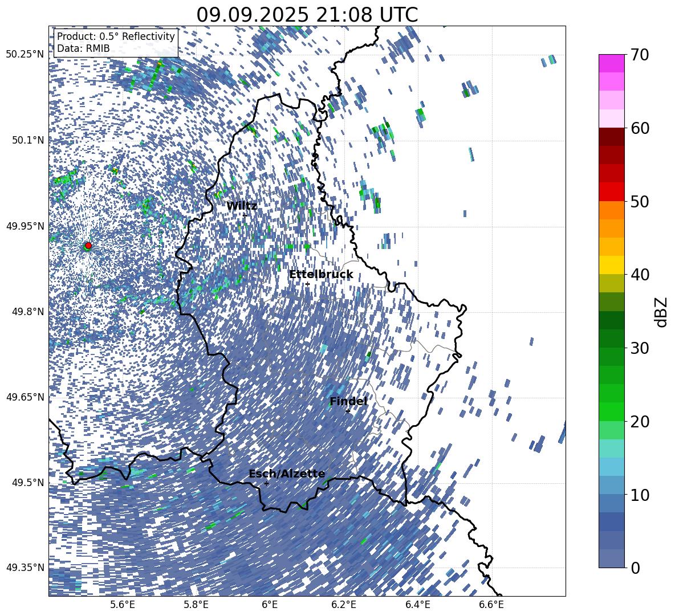Screen dimensions: 675x616
Task: Click the 6.2°E longitude label
Action: pos(344,605)
